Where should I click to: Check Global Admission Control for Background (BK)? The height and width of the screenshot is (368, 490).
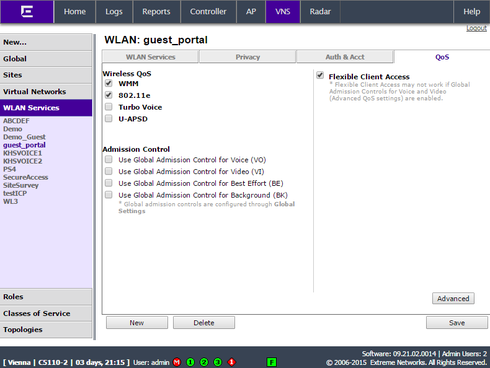click(109, 194)
